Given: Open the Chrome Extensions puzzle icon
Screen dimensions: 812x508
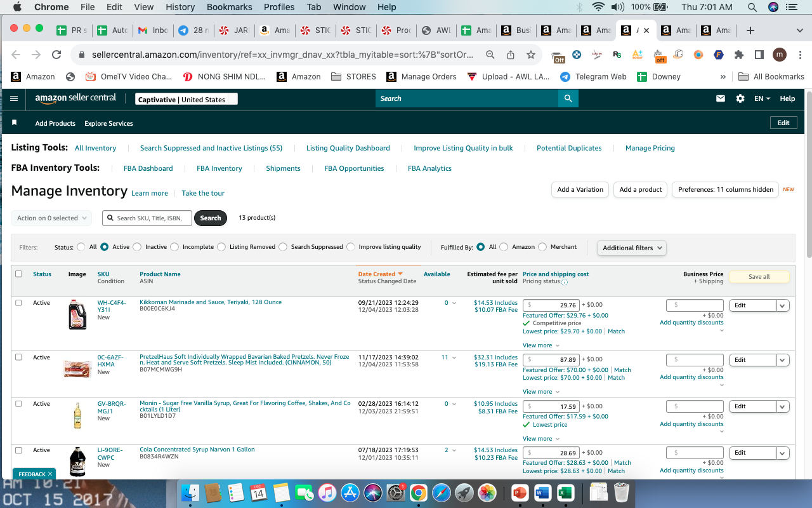Looking at the screenshot, I should pyautogui.click(x=738, y=55).
